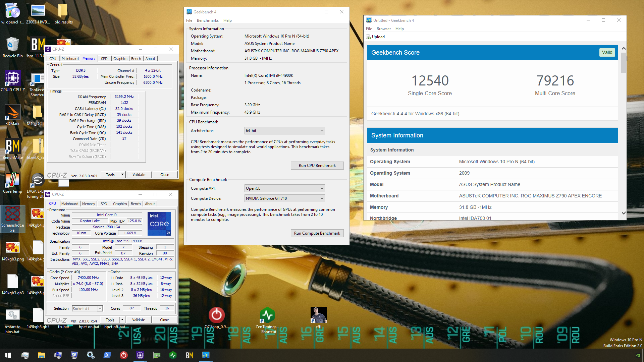Open restart to bios.bat file
This screenshot has width=644, height=362.
pyautogui.click(x=13, y=321)
